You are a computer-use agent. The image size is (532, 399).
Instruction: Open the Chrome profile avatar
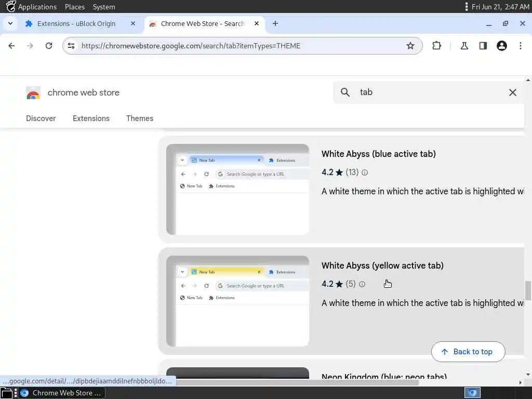coord(501,46)
